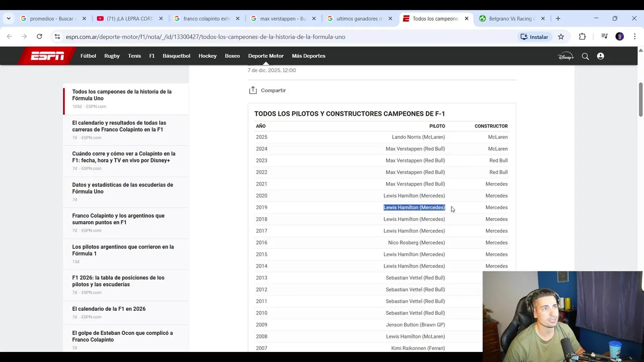
Task: Open the Rugby menu
Action: tap(112, 56)
